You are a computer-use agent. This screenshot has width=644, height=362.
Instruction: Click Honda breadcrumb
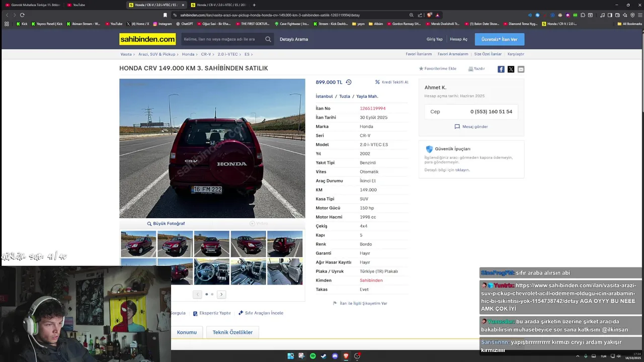pos(188,54)
